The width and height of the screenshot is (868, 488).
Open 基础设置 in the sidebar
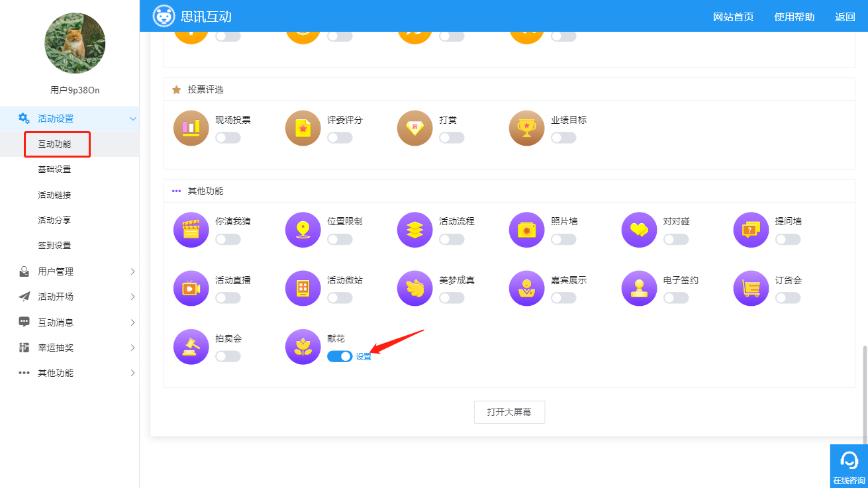tap(54, 170)
